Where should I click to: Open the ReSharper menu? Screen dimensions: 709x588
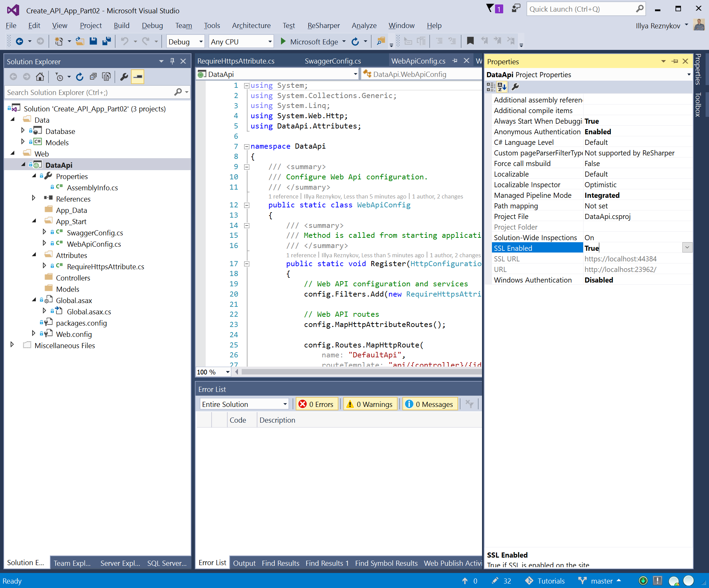(x=323, y=26)
